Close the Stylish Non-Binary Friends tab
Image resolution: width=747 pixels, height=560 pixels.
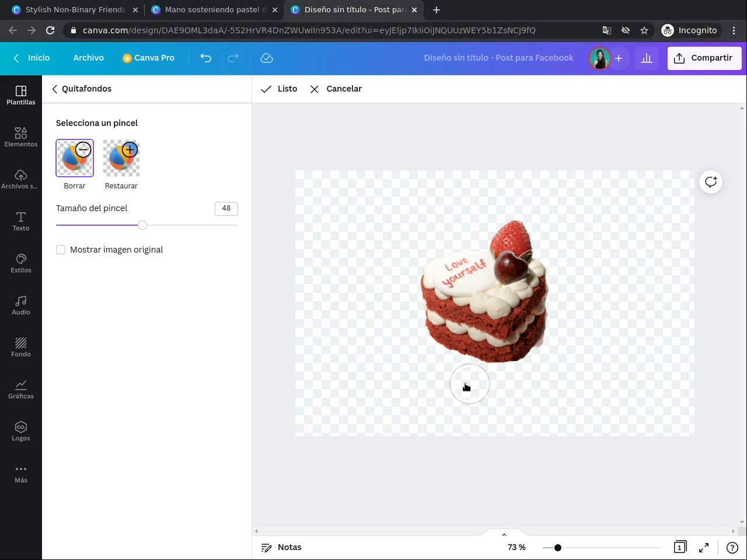click(135, 10)
